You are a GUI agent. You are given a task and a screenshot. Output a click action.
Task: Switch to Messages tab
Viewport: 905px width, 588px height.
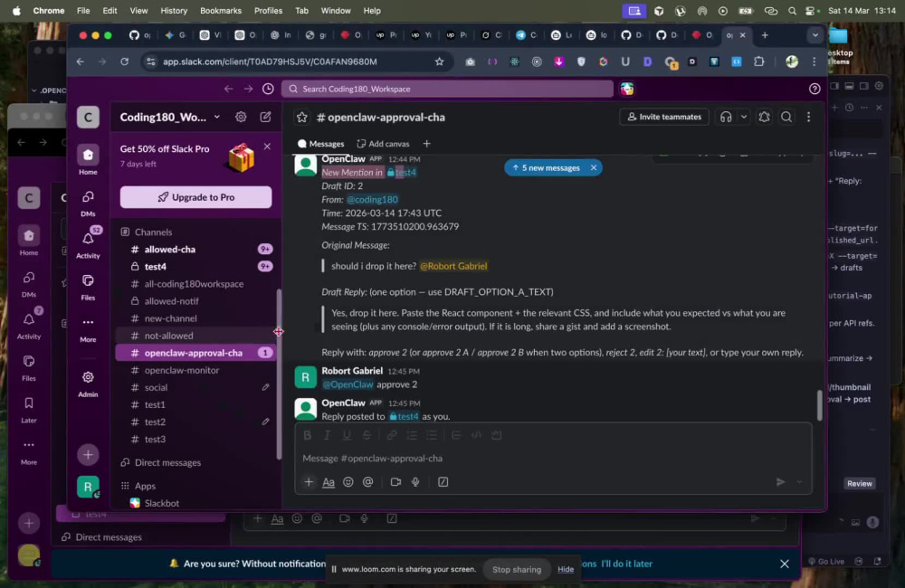pos(321,144)
